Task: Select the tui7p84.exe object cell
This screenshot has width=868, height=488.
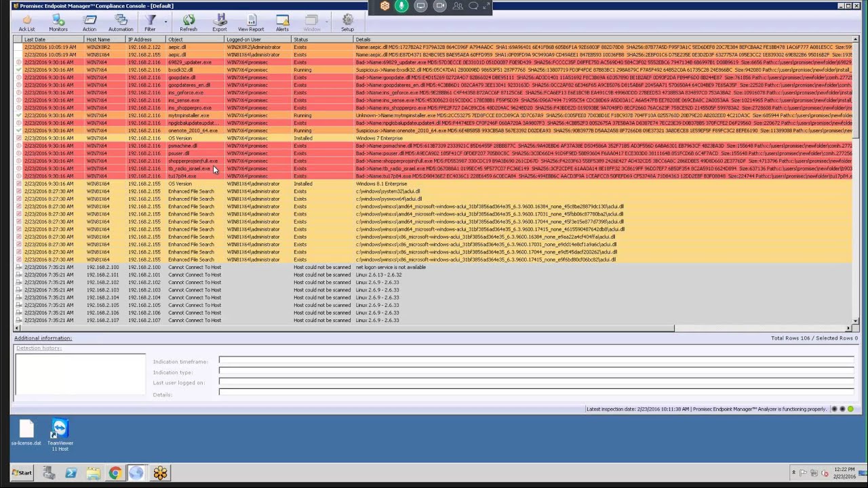Action: [x=195, y=176]
